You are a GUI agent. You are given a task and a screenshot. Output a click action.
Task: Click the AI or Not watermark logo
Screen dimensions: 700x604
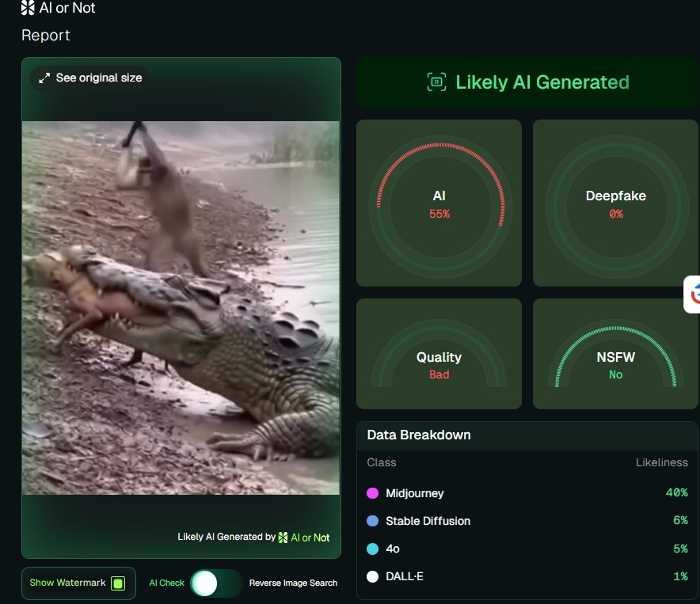coord(283,538)
